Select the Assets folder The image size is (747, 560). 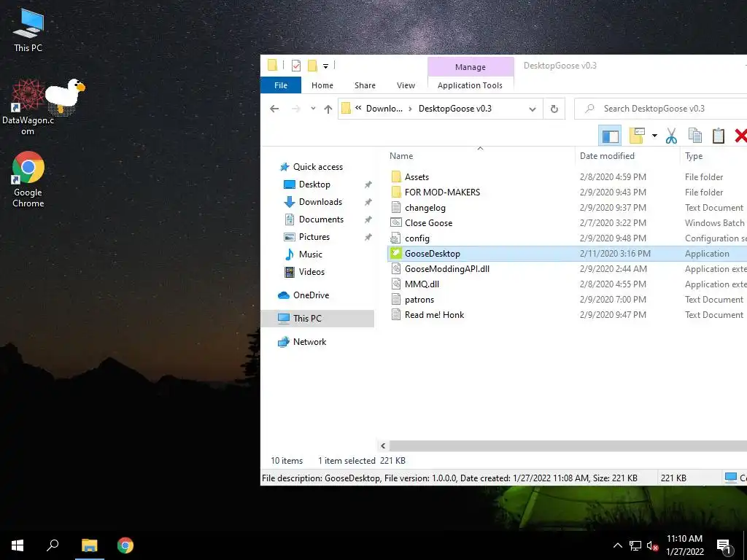[417, 177]
